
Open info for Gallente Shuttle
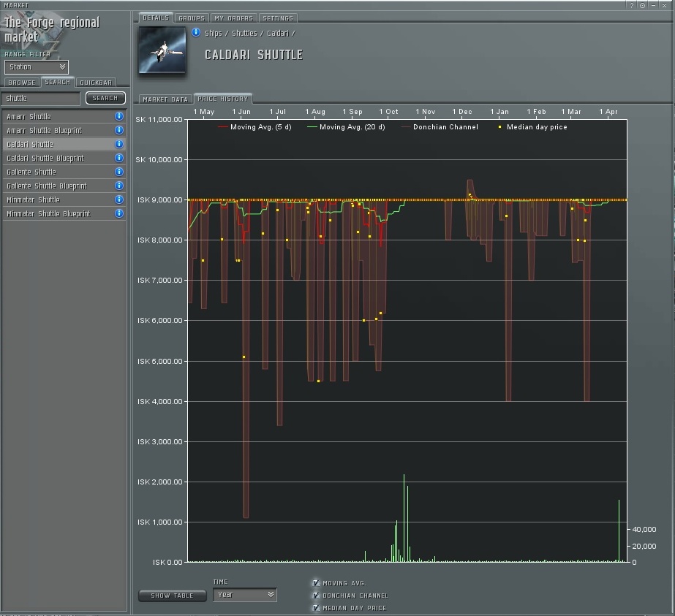[119, 172]
